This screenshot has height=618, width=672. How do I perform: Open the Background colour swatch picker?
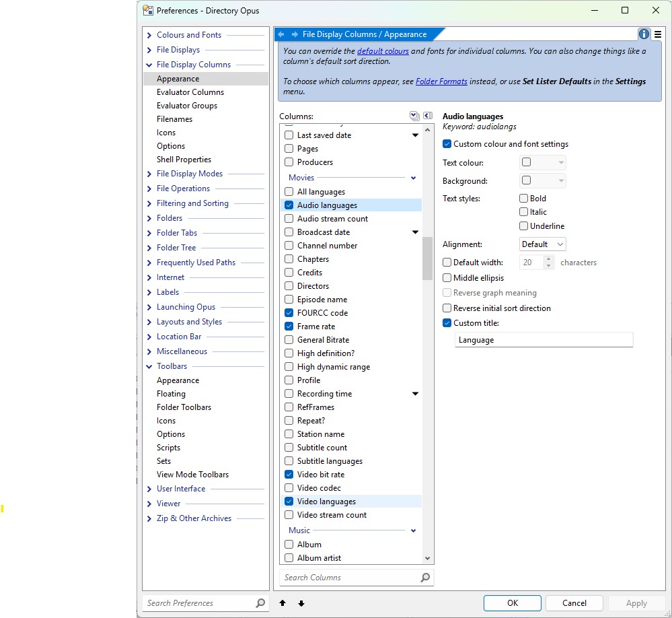pos(543,180)
